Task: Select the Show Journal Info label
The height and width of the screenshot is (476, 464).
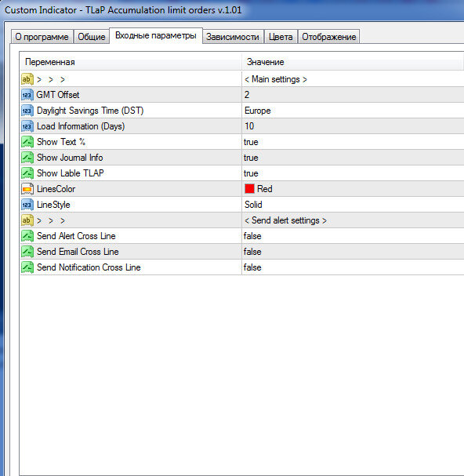Action: [x=70, y=158]
